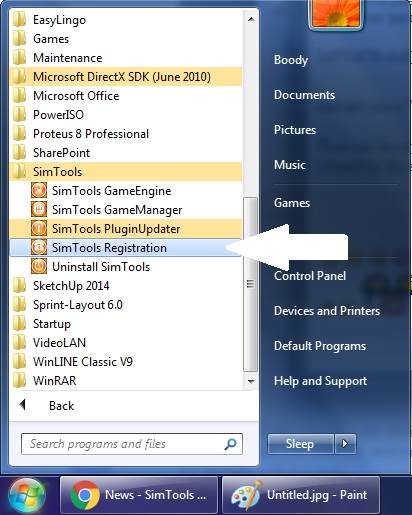Expand the Microsoft Office folder
This screenshot has height=515, width=412.
(x=126, y=96)
